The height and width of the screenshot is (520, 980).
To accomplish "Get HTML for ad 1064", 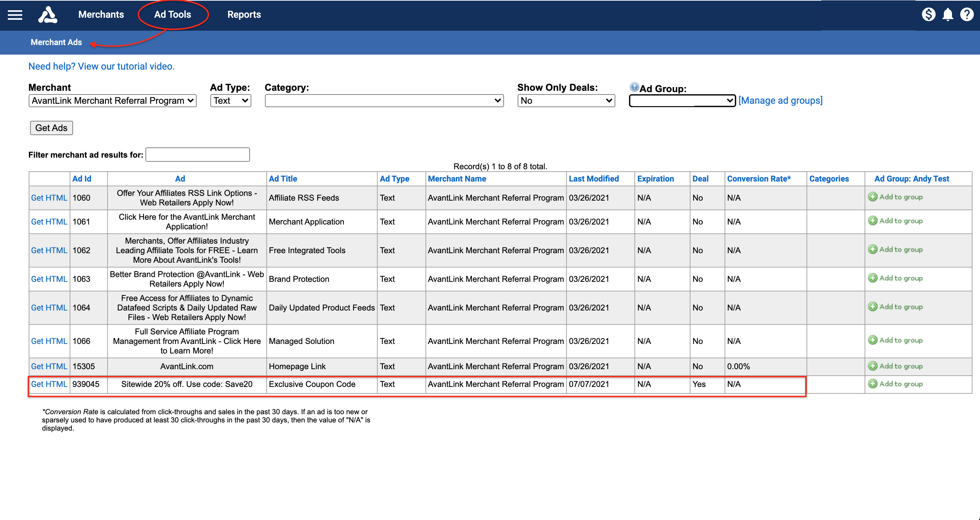I will pos(49,307).
